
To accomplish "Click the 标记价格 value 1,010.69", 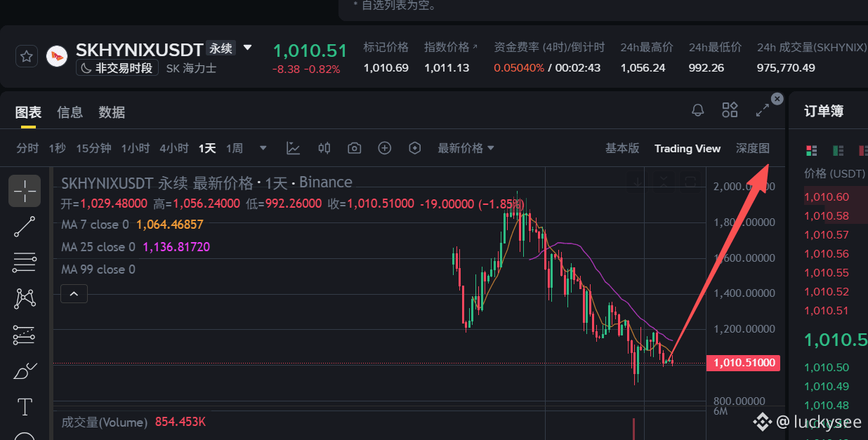I will click(x=386, y=68).
